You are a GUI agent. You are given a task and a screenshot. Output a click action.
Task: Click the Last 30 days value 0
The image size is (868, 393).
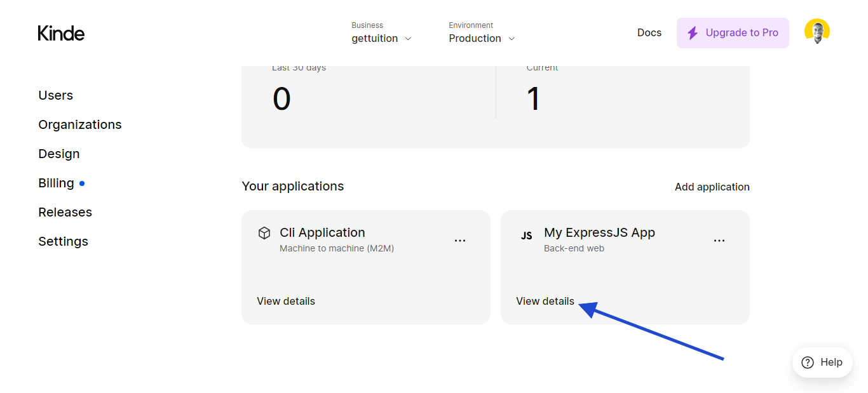point(281,99)
